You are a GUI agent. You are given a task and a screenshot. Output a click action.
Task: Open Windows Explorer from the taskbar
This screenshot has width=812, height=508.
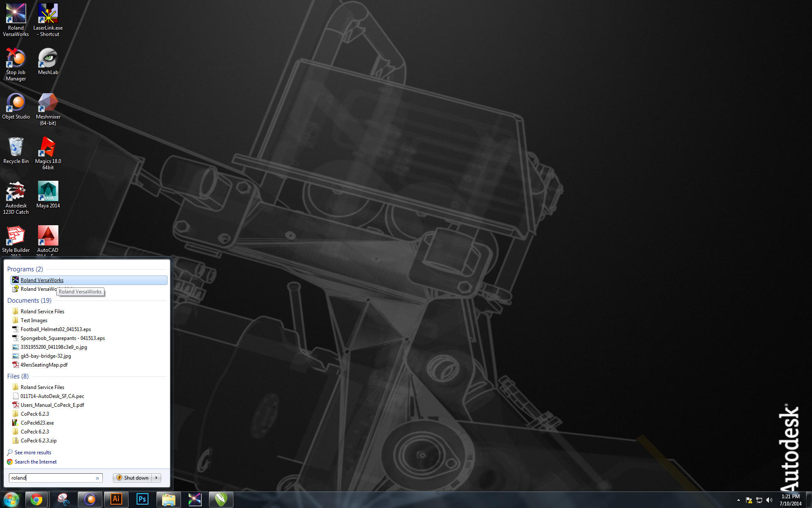click(169, 500)
